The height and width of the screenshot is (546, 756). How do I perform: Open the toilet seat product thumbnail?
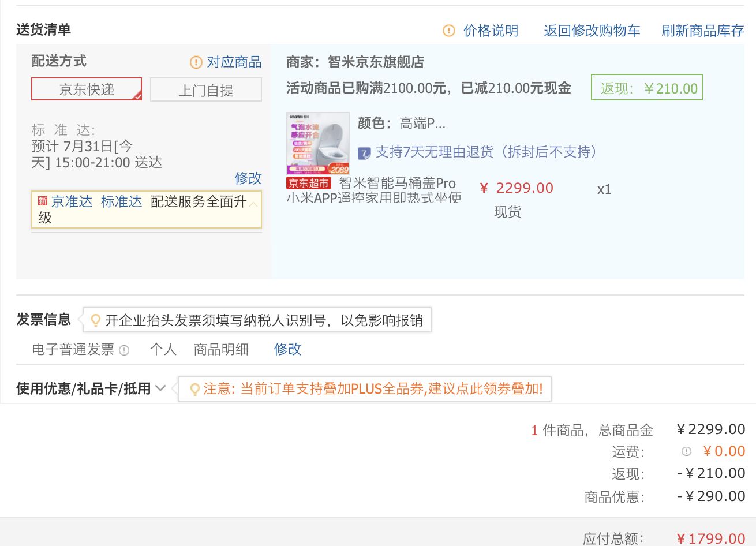click(318, 144)
